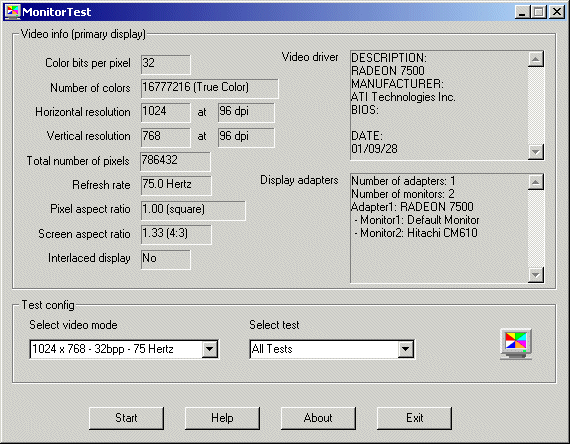Viewport: 570px width, 444px height.
Task: Click up arrow in Display adapters scrollbar
Action: [535, 182]
